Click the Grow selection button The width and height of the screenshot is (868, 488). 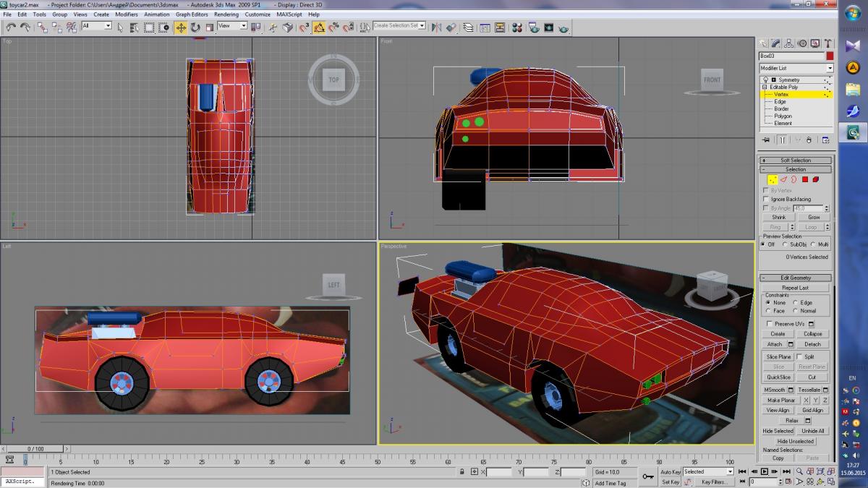coord(814,217)
